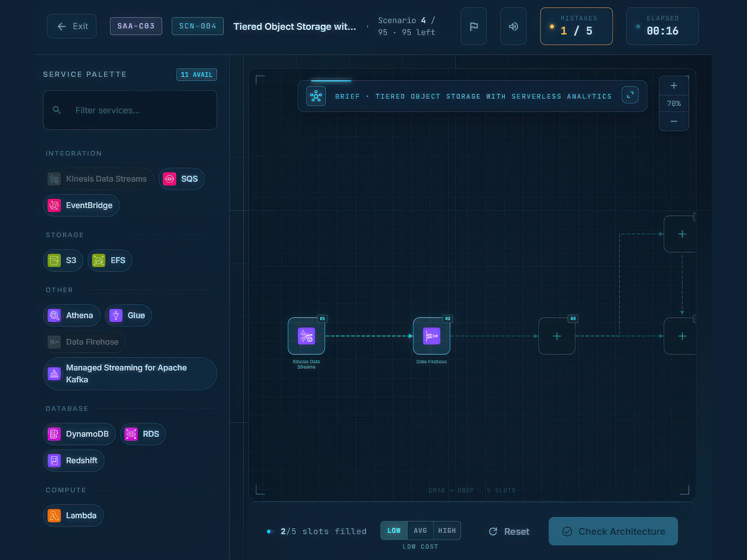The width and height of the screenshot is (747, 560).
Task: Select the SQS service chip
Action: (182, 179)
